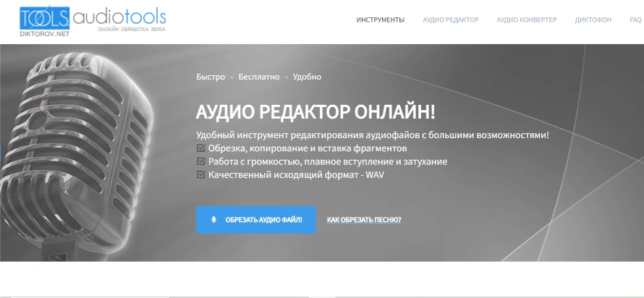644x298 pixels.
Task: Click checkmark icon beside Работа с громкостью
Action: click(201, 161)
